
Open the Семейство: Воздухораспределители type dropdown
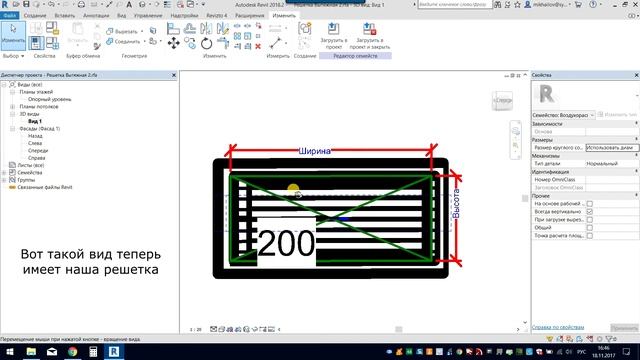point(563,115)
